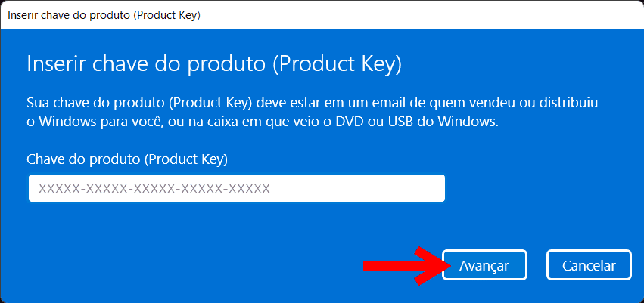Click the blinking text cursor in key field
Screen dimensions: 644x303
[x=39, y=188]
